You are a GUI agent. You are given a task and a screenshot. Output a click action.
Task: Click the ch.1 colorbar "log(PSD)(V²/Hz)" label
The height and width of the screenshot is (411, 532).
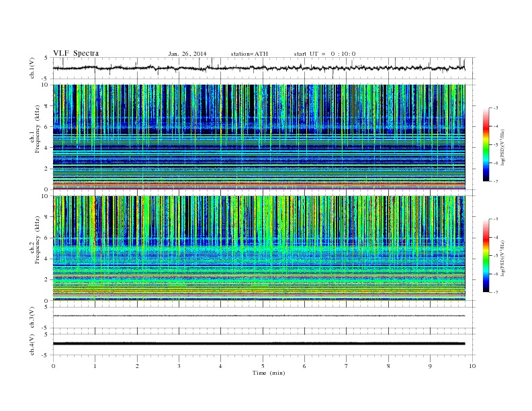(x=504, y=147)
